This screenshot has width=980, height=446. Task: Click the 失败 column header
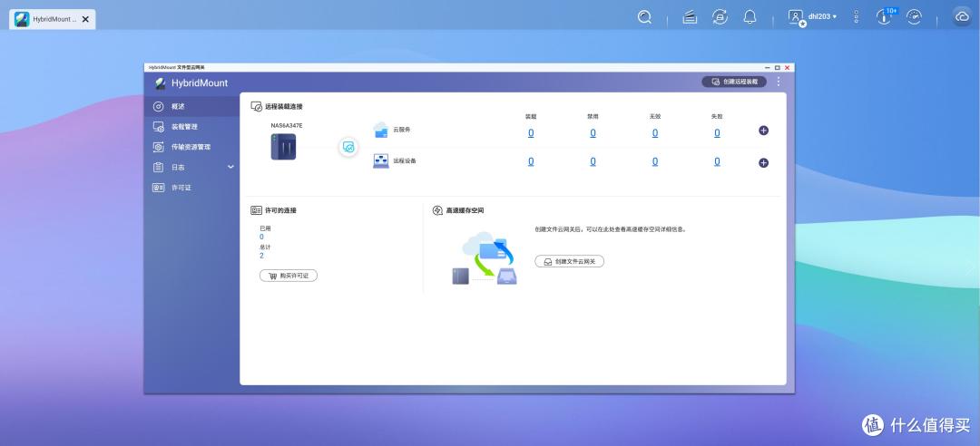click(x=717, y=116)
